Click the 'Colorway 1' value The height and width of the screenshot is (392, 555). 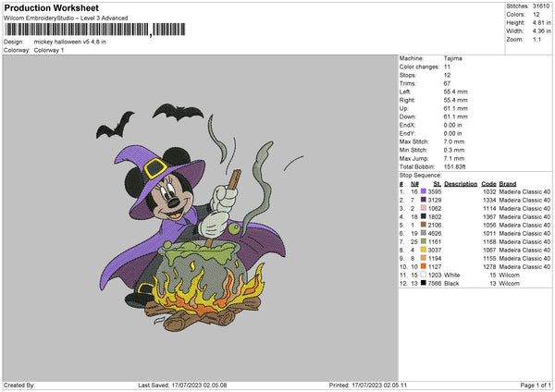(49, 50)
